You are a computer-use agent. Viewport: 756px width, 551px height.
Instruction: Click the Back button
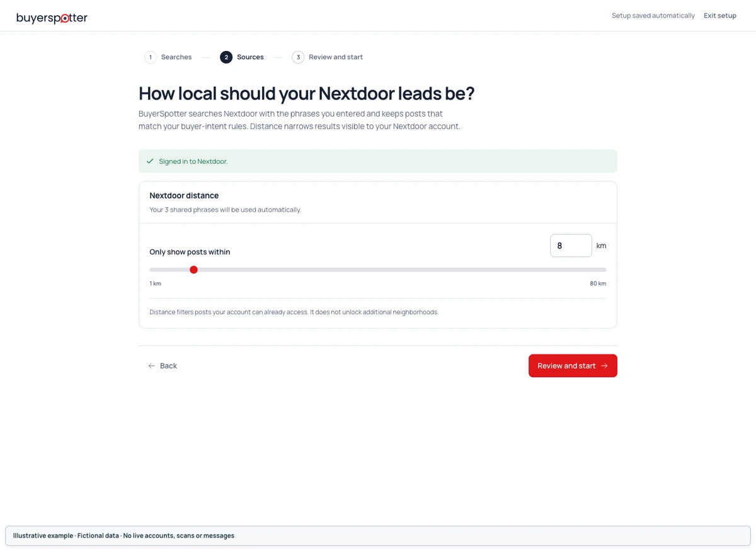(x=163, y=366)
